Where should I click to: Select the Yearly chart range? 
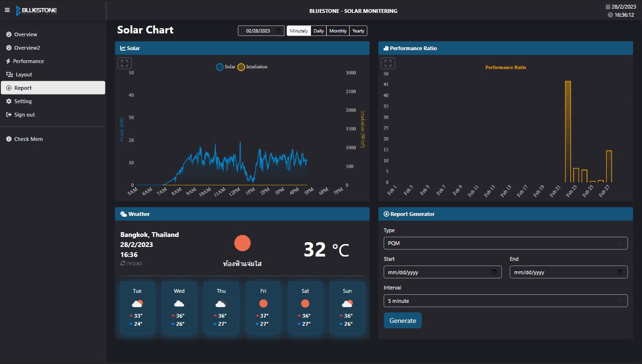358,31
